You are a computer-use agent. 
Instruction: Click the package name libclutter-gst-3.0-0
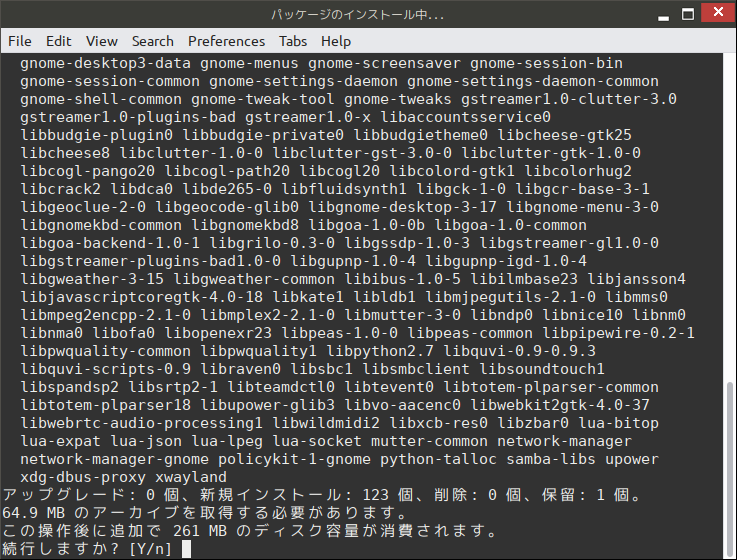click(x=362, y=153)
